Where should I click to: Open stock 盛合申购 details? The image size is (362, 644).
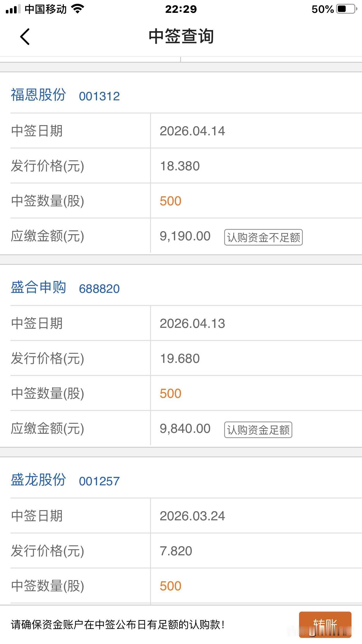click(39, 288)
